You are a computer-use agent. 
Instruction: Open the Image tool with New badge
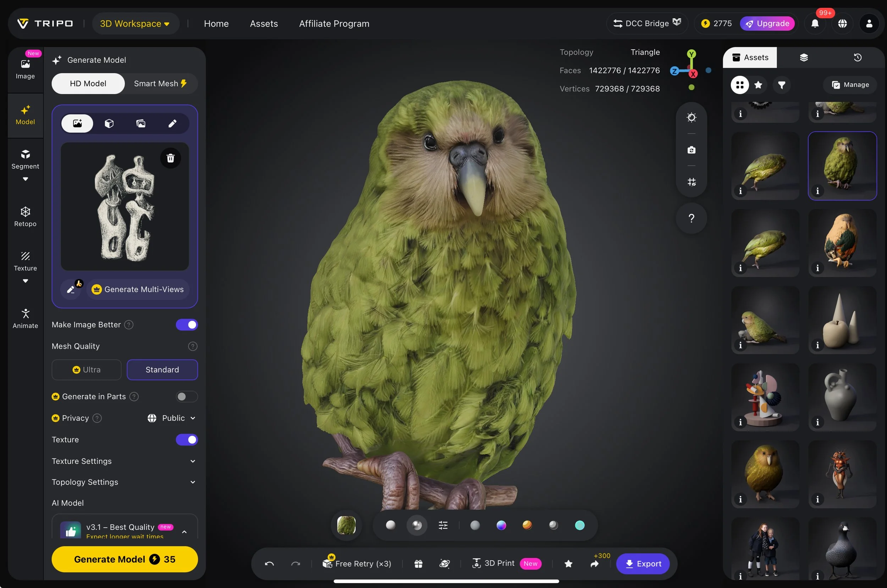point(25,70)
